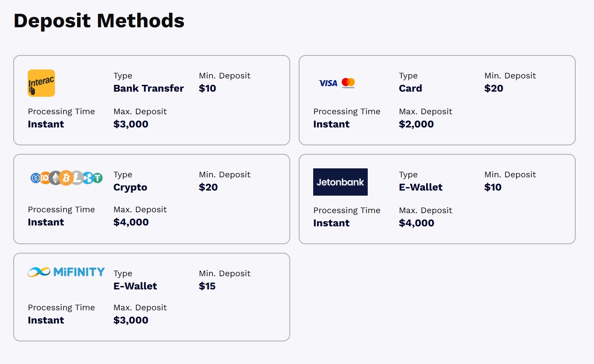The width and height of the screenshot is (594, 364).
Task: Click the Crypto type label
Action: 130,188
